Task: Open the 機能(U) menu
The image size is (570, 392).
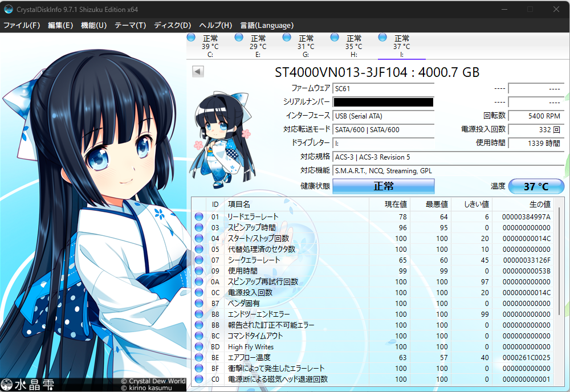Action: [x=93, y=26]
